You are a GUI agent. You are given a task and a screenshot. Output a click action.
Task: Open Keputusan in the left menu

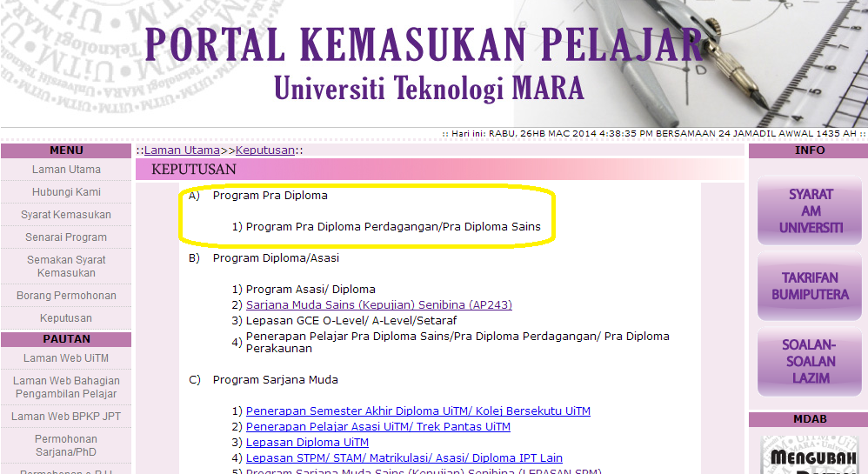click(x=66, y=318)
